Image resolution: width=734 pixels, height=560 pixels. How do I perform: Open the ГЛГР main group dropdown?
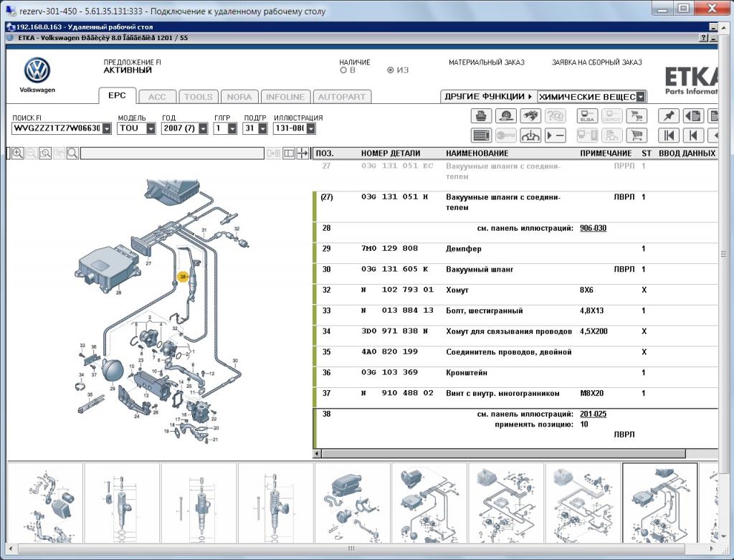(232, 128)
